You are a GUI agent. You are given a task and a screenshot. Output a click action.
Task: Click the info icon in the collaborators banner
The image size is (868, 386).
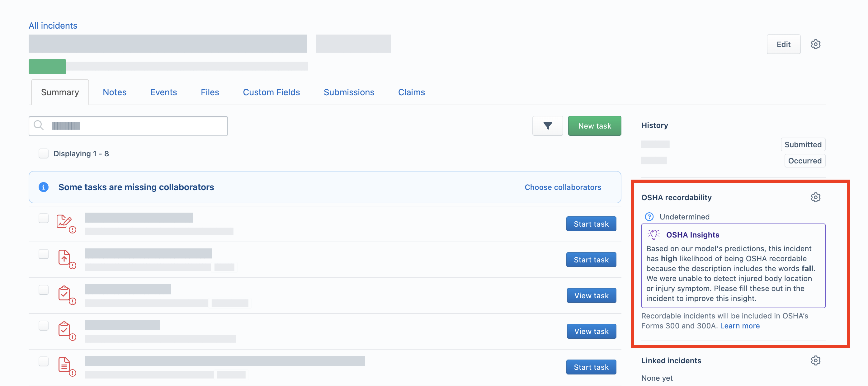(44, 187)
